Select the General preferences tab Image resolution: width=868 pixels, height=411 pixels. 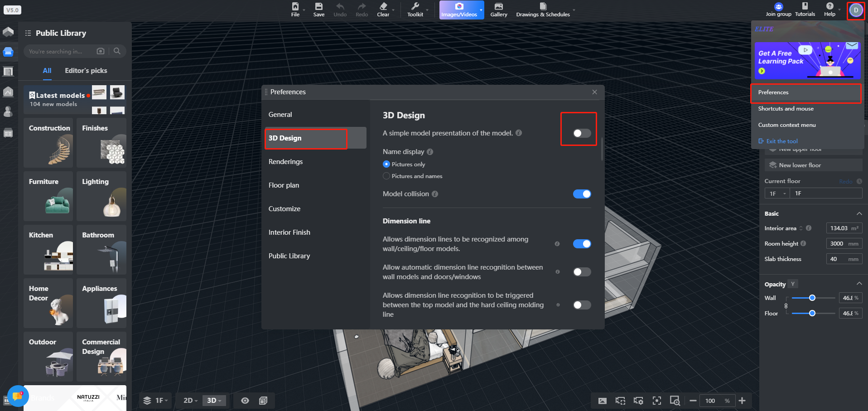[x=316, y=115]
